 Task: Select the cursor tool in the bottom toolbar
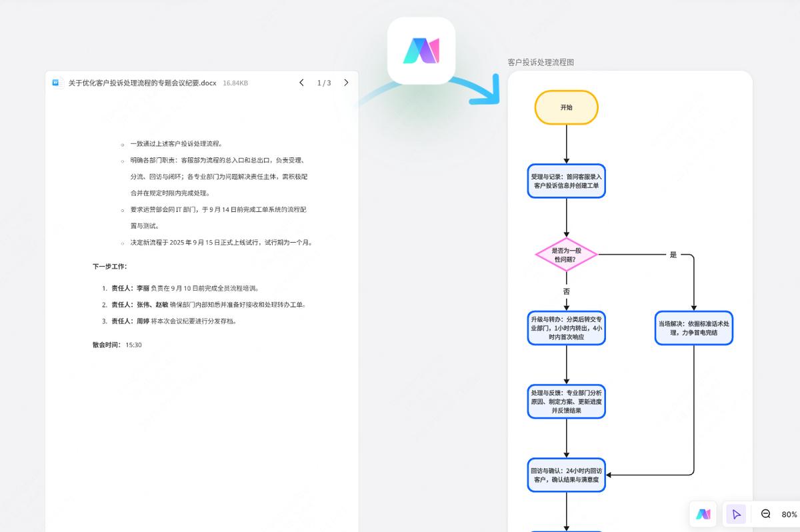[x=736, y=514]
